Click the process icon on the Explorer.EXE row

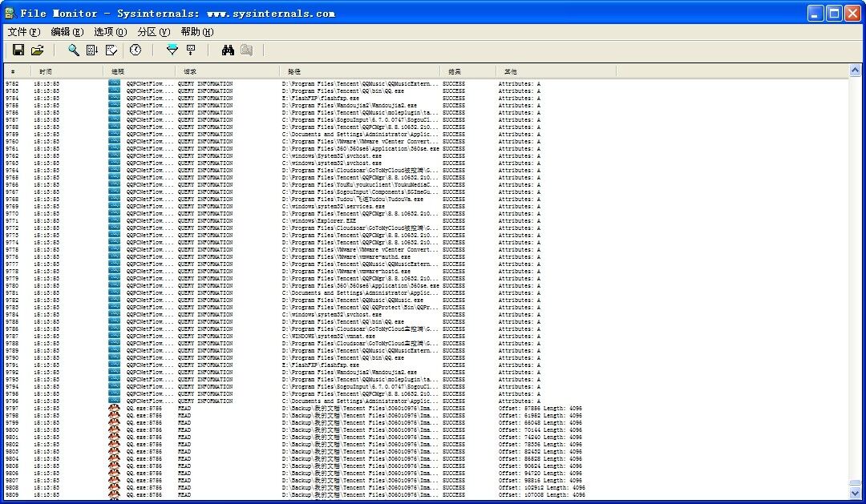pyautogui.click(x=115, y=221)
